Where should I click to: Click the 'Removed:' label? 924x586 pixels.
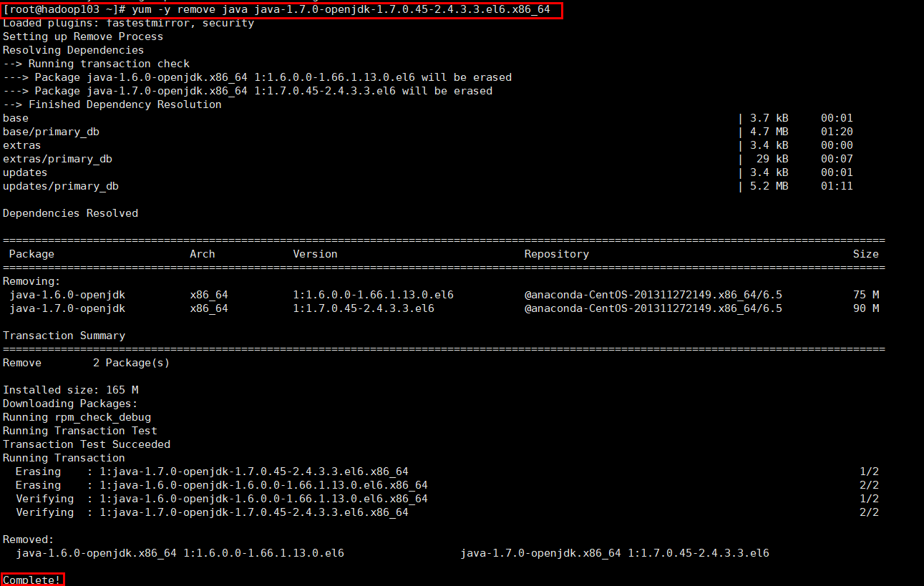click(29, 539)
